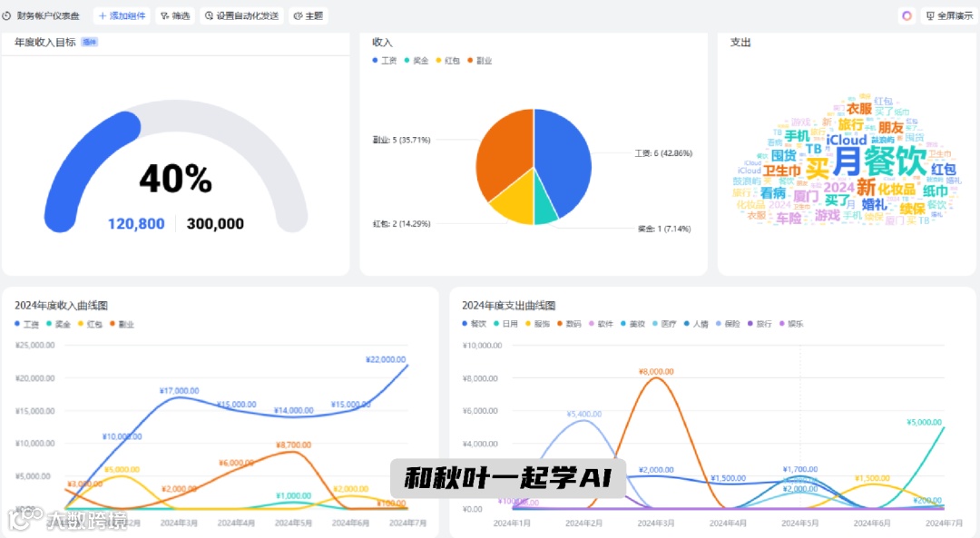Select the 2024年度收入曲线图 chart title
This screenshot has height=538, width=980.
tap(62, 306)
